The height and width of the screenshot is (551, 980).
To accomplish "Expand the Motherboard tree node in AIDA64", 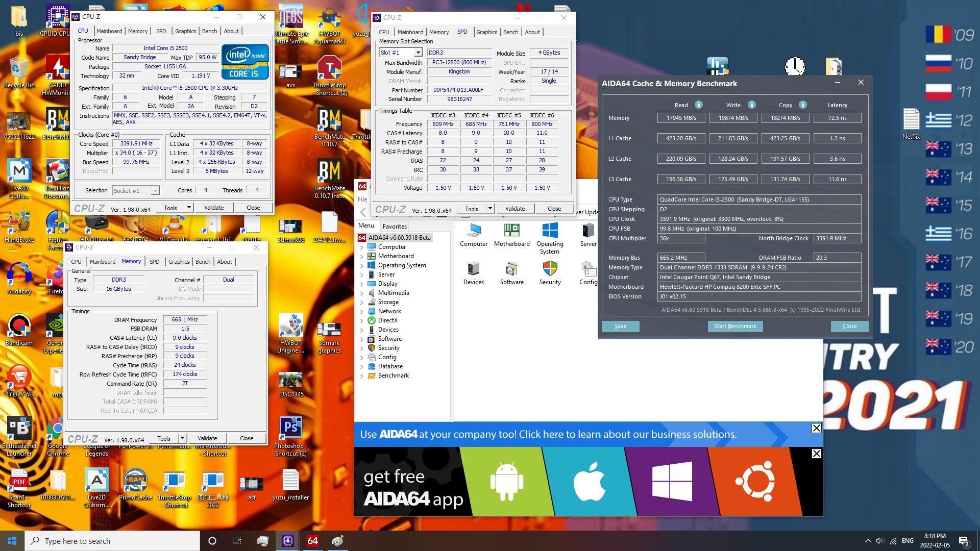I will [x=362, y=256].
